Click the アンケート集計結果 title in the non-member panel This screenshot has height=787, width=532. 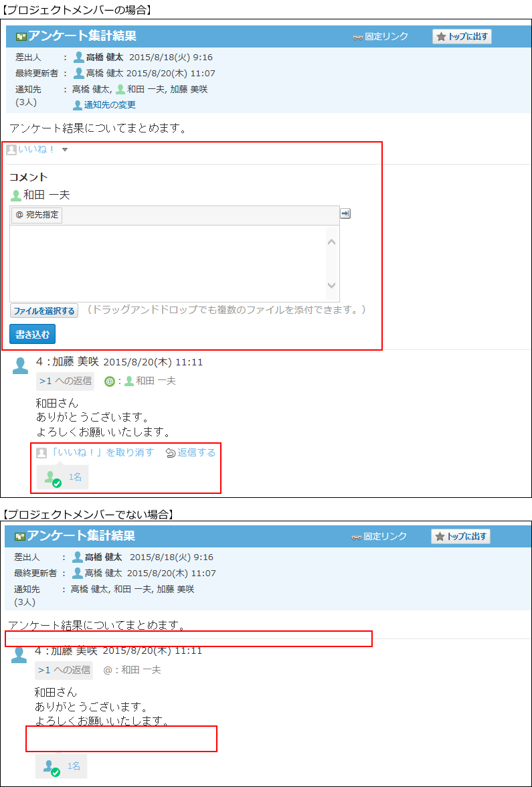pos(81,536)
